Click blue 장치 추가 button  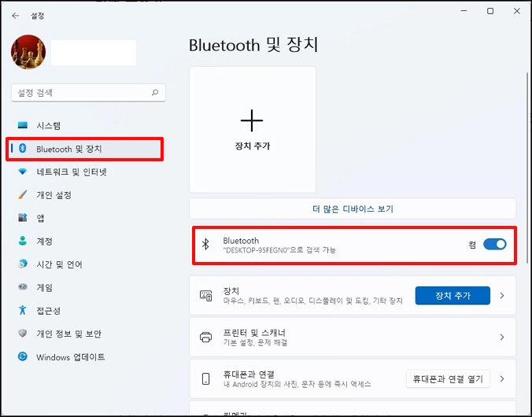tap(453, 296)
